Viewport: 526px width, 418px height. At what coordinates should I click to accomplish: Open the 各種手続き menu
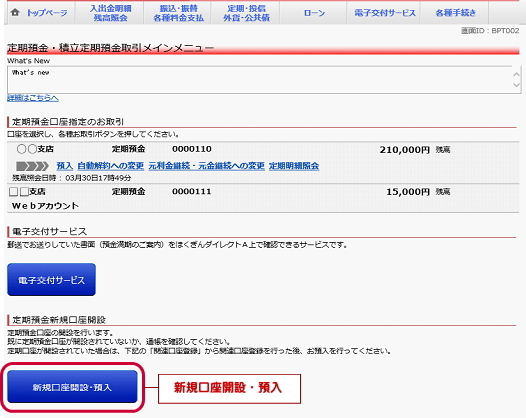[455, 13]
